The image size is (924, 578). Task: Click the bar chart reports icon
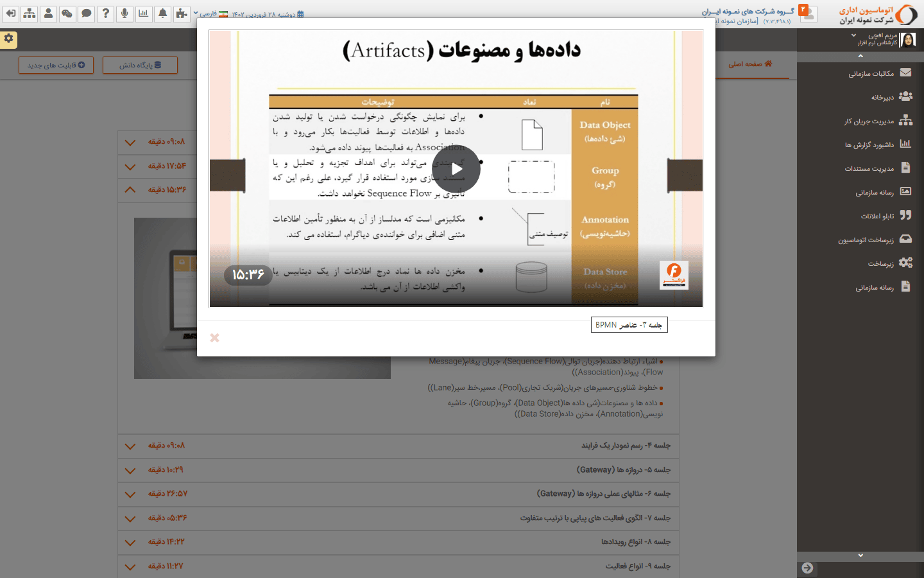144,13
